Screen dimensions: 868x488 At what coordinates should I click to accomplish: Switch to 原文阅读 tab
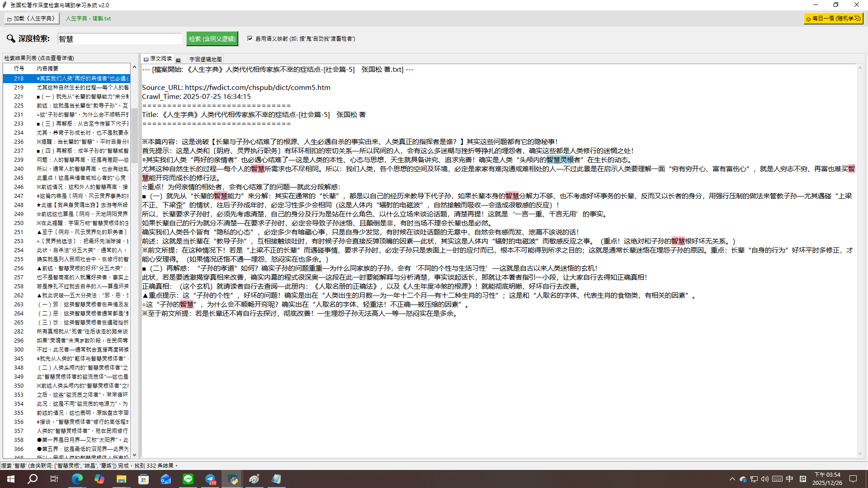(158, 59)
